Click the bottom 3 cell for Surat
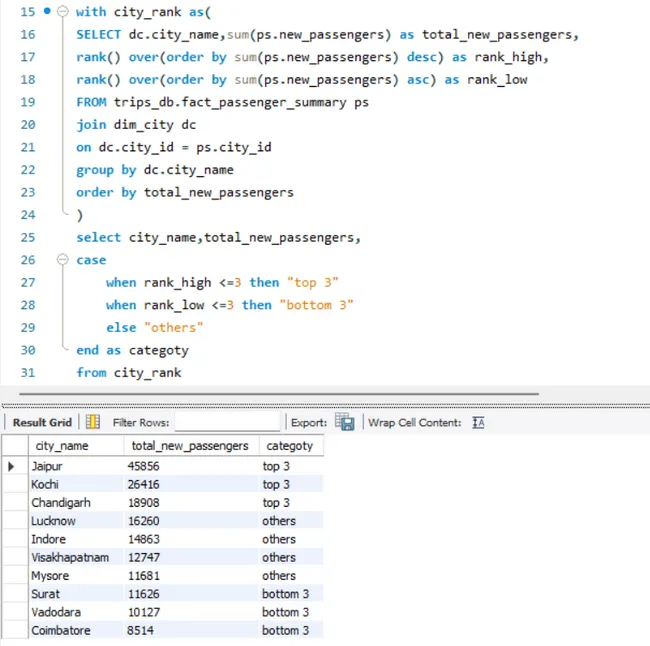 pyautogui.click(x=285, y=594)
